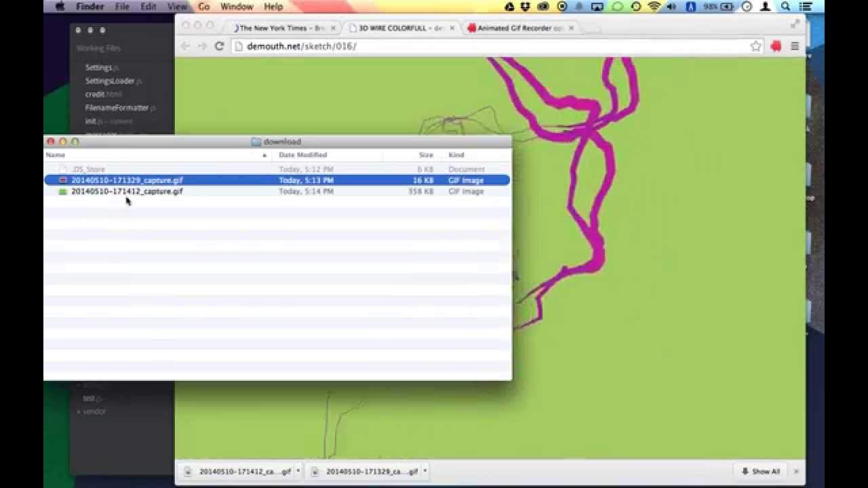Reverse sorting with the Name column arrow

(x=264, y=155)
